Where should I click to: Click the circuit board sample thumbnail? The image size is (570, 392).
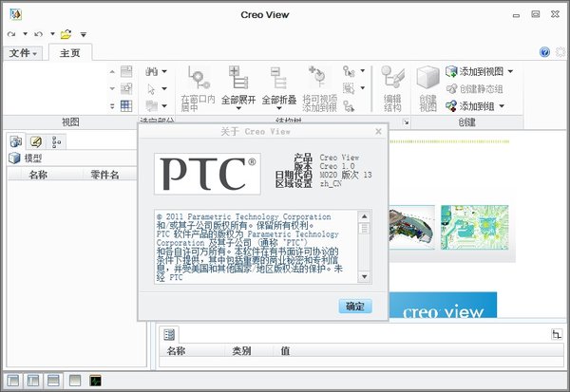474,228
